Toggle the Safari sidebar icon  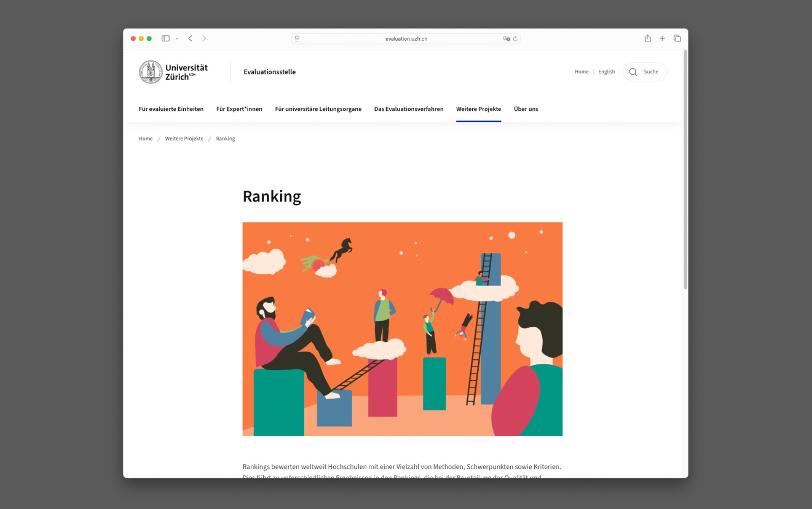click(x=165, y=38)
